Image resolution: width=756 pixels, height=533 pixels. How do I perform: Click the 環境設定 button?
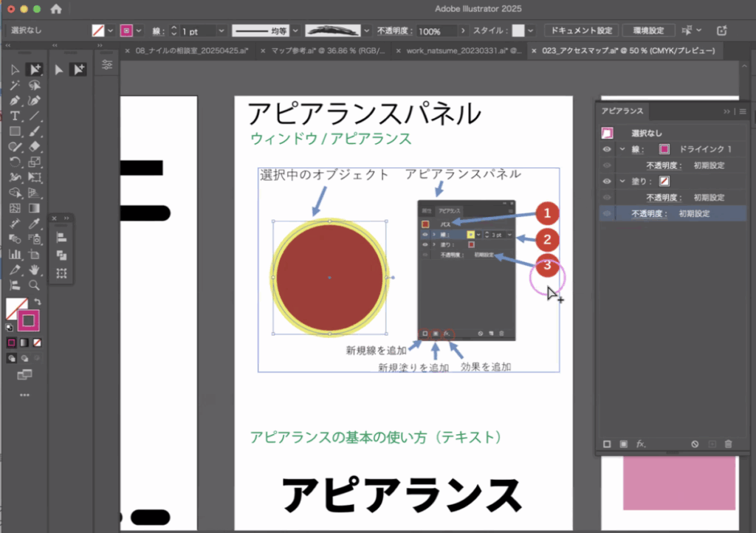pos(647,31)
